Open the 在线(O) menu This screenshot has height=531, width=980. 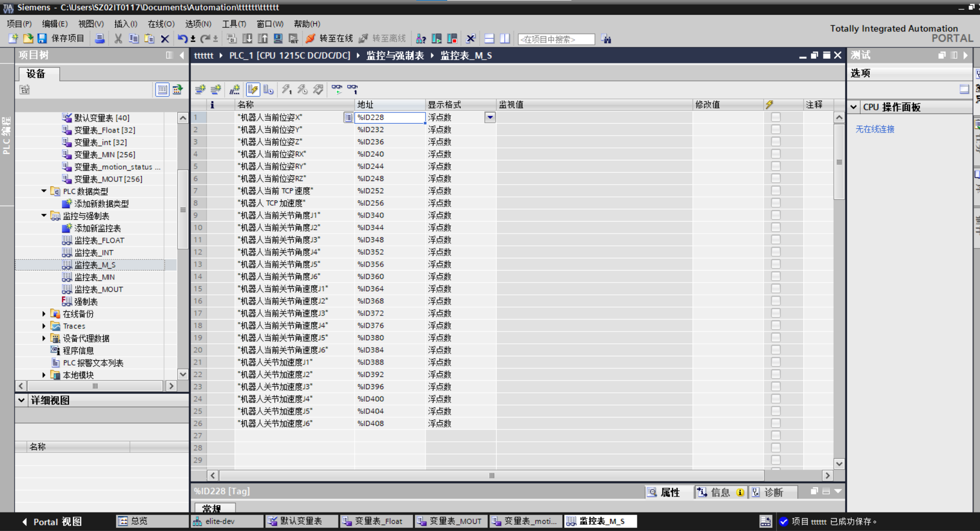point(161,24)
